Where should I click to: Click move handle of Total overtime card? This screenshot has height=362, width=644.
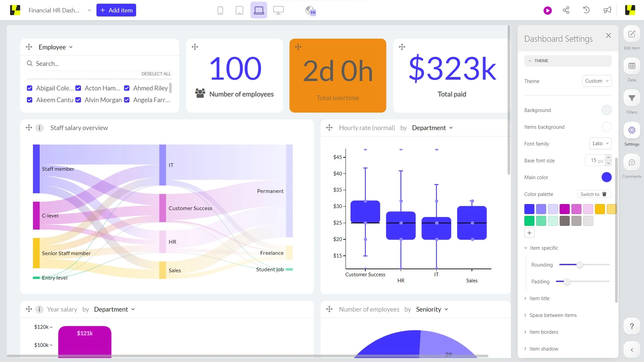298,47
